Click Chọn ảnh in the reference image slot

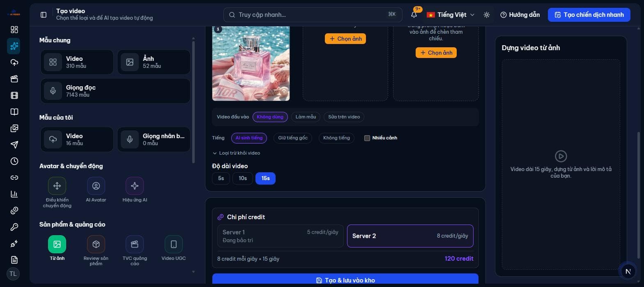pos(436,53)
